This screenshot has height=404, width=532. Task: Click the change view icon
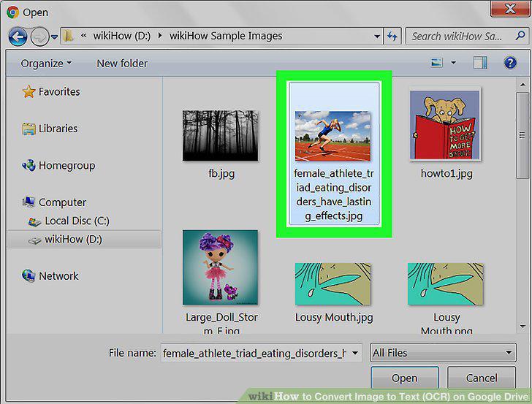click(436, 63)
